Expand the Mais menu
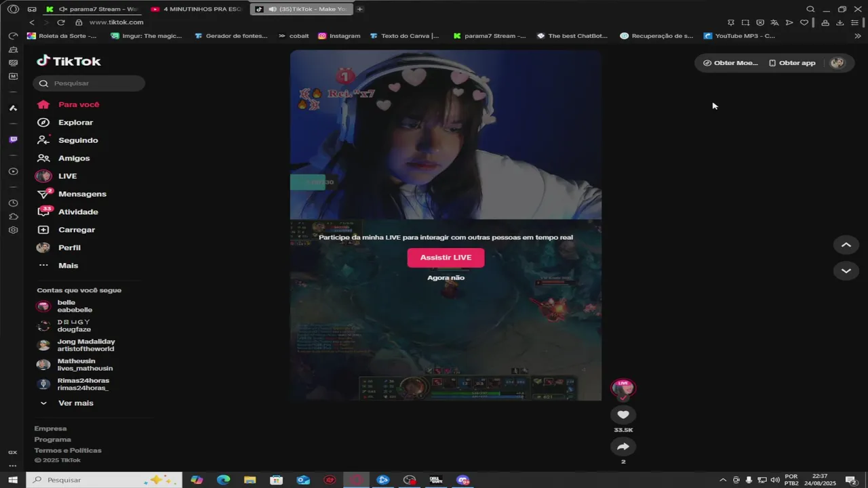This screenshot has height=488, width=868. pyautogui.click(x=58, y=266)
